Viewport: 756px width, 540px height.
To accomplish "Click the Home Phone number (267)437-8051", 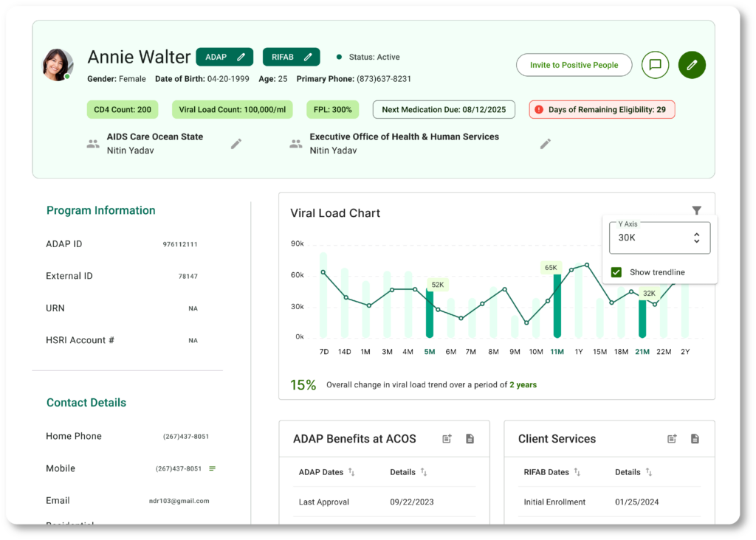I will tap(185, 437).
